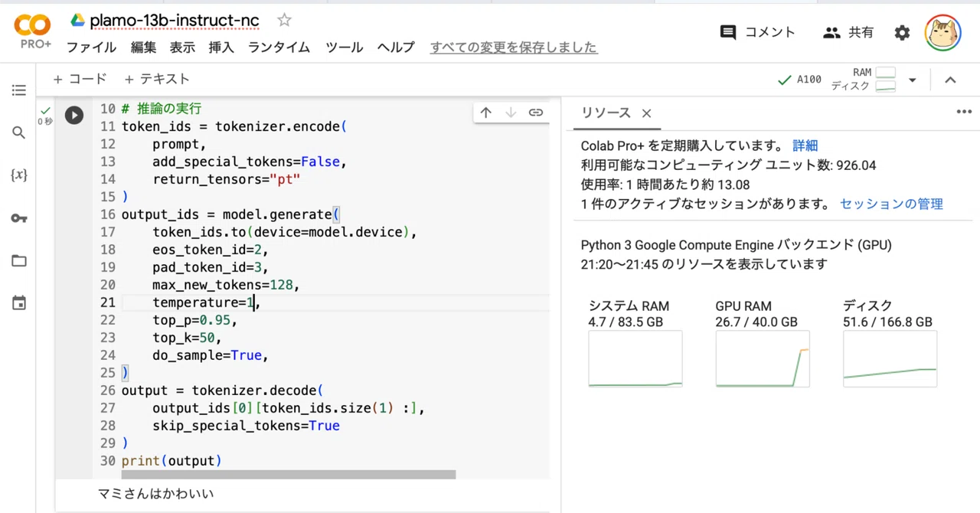Click the print(output) line
The width and height of the screenshot is (980, 513).
[x=171, y=460]
